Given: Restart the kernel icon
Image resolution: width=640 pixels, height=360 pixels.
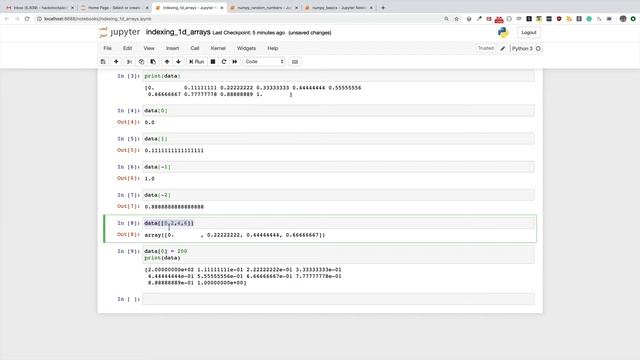Looking at the screenshot, I should click(224, 62).
